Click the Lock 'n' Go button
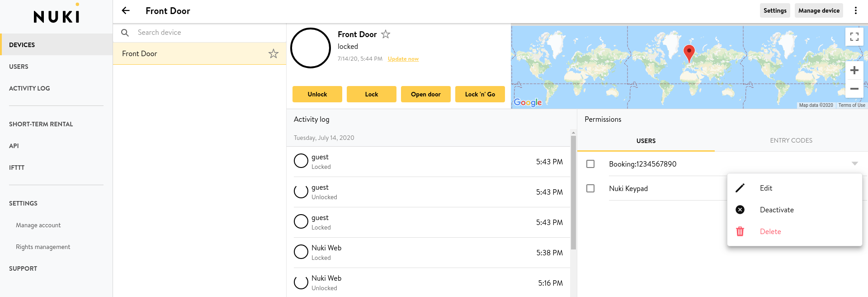The width and height of the screenshot is (868, 297). pos(480,94)
